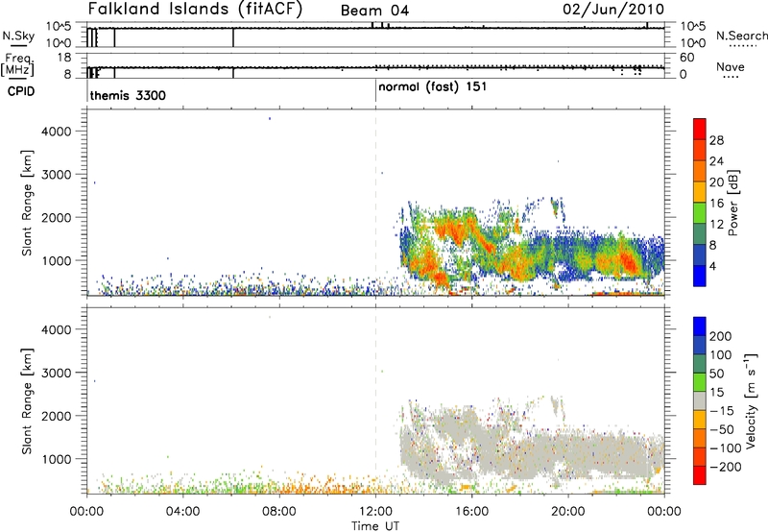Click the '18' frequency axis tick
Image resolution: width=768 pixels, height=532 pixels.
click(64, 58)
